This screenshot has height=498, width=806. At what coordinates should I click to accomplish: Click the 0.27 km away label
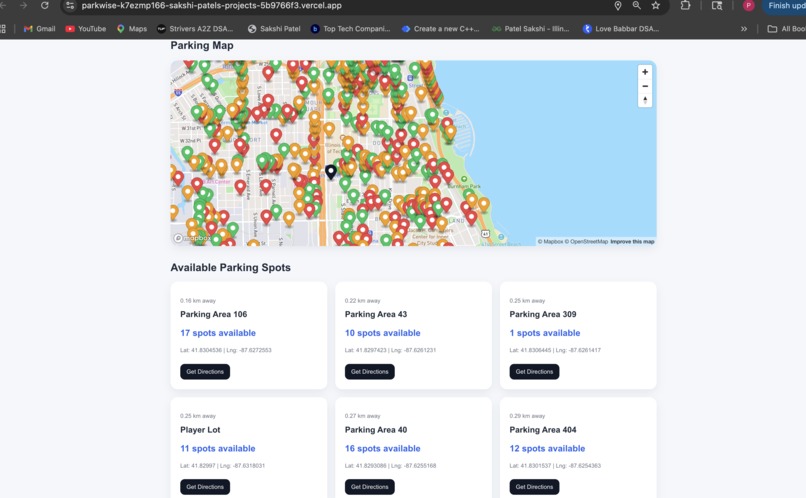tap(362, 416)
